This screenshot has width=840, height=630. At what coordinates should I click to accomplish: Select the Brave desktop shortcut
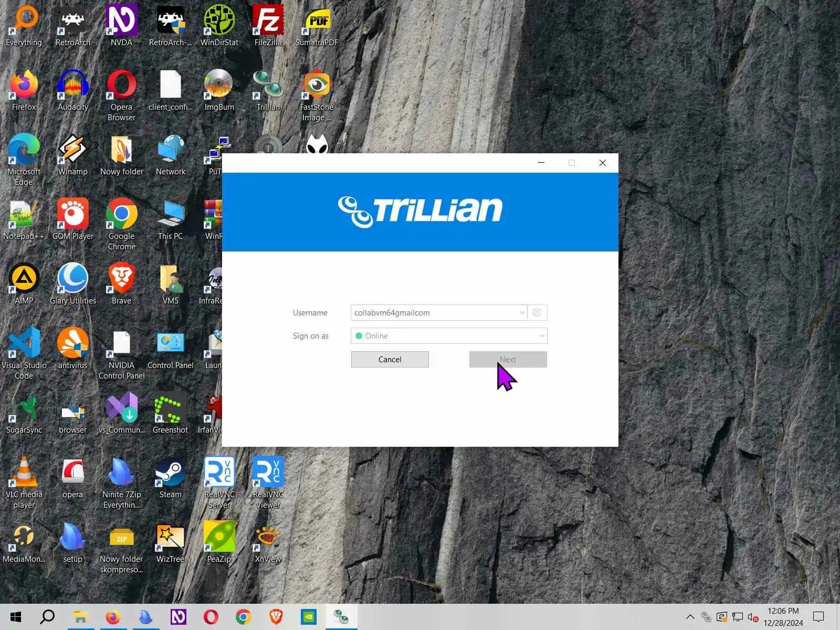coord(122,284)
